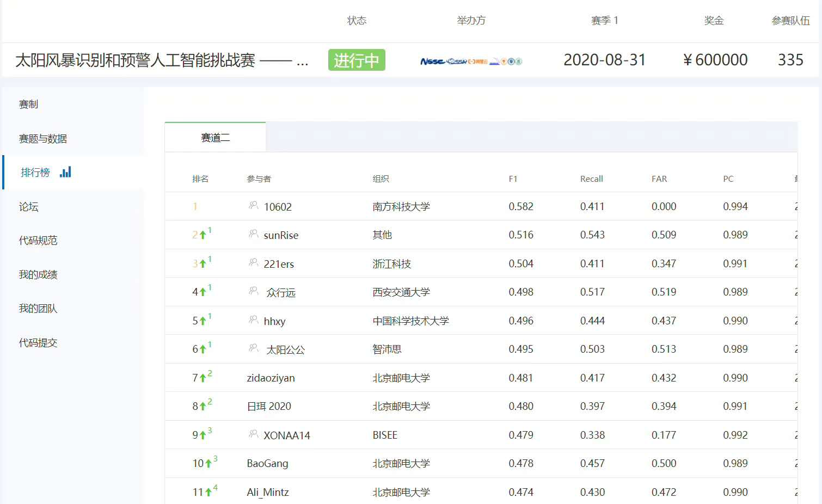Click the green 进行中 status button
Viewport: 822px width, 504px height.
357,60
